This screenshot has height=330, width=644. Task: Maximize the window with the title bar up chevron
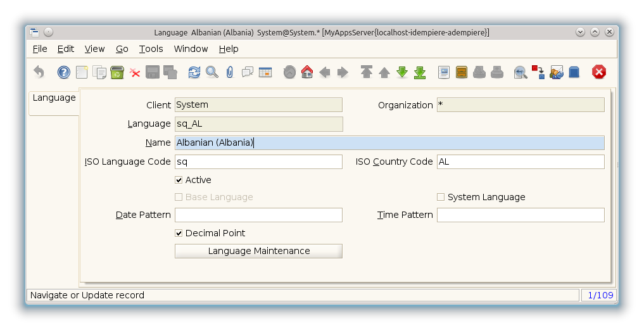tap(595, 32)
